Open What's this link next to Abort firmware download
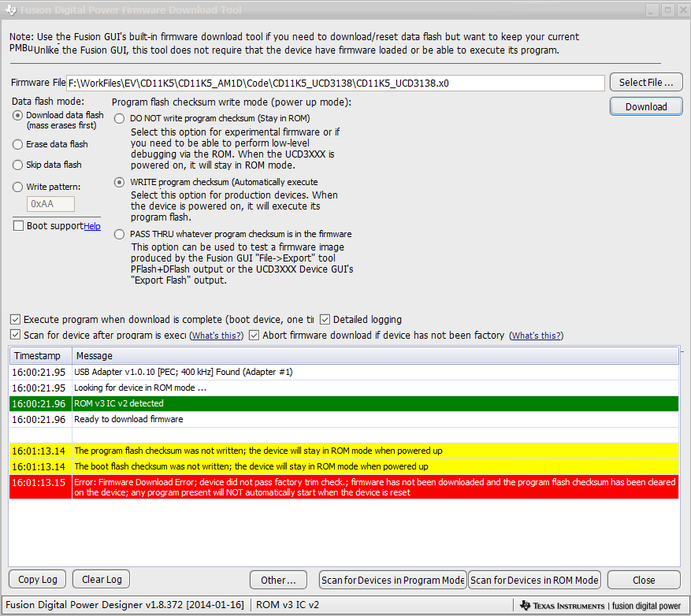Image resolution: width=691 pixels, height=616 pixels. [537, 336]
